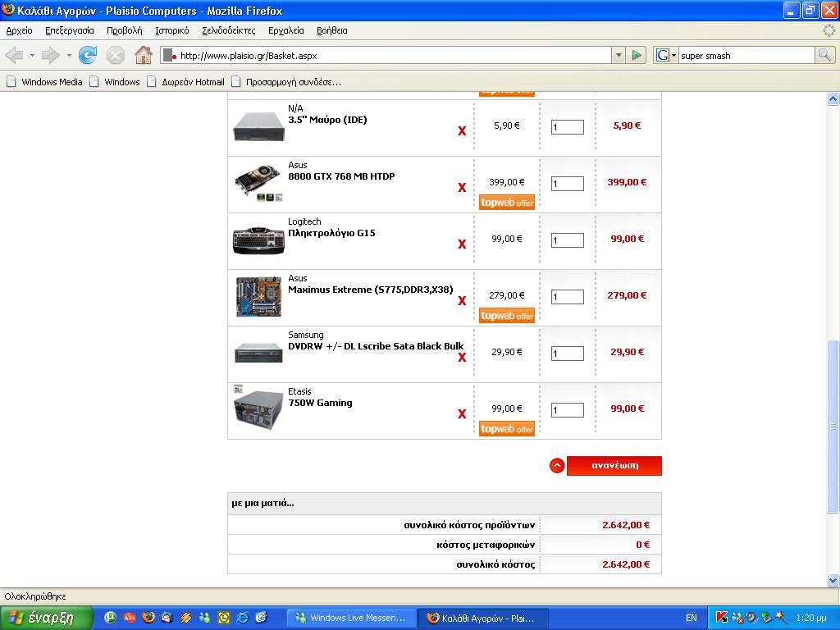Click the quantity field for 3.5" Μαύρο (IDE)
This screenshot has height=630, width=840.
(568, 127)
